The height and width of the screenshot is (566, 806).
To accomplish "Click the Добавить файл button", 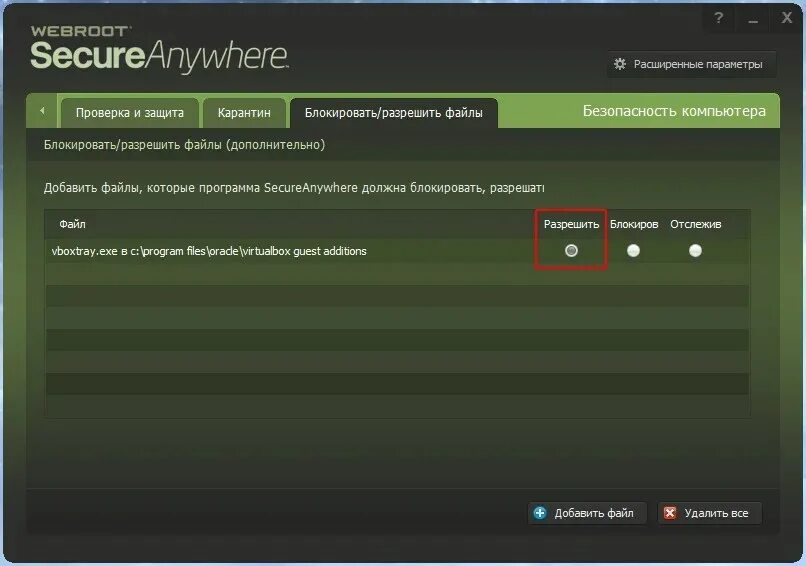I will click(x=587, y=513).
